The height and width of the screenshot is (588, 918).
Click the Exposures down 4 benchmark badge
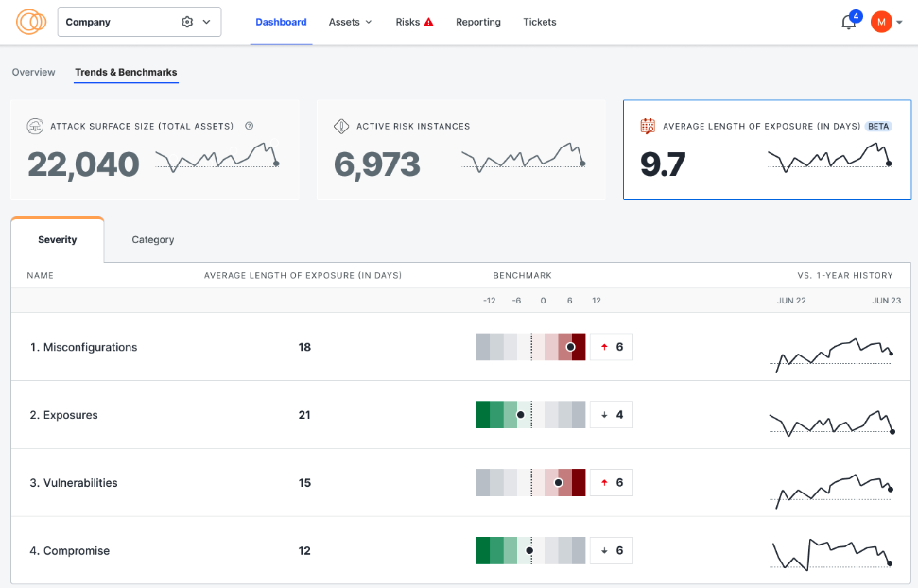tap(612, 415)
